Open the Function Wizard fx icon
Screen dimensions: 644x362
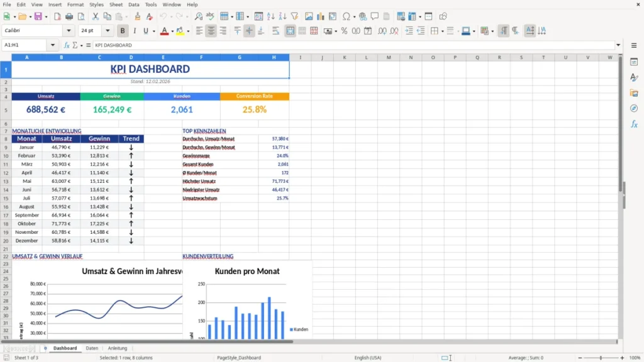[67, 45]
